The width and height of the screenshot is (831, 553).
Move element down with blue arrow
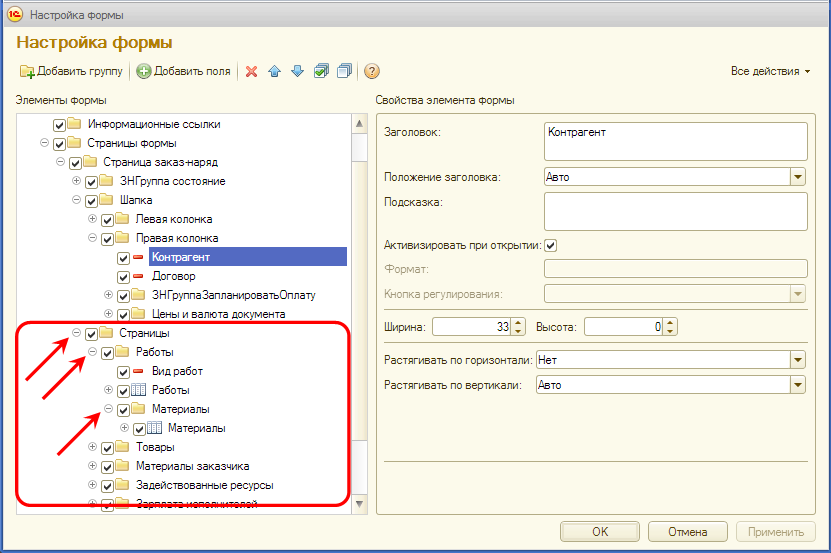click(x=298, y=71)
